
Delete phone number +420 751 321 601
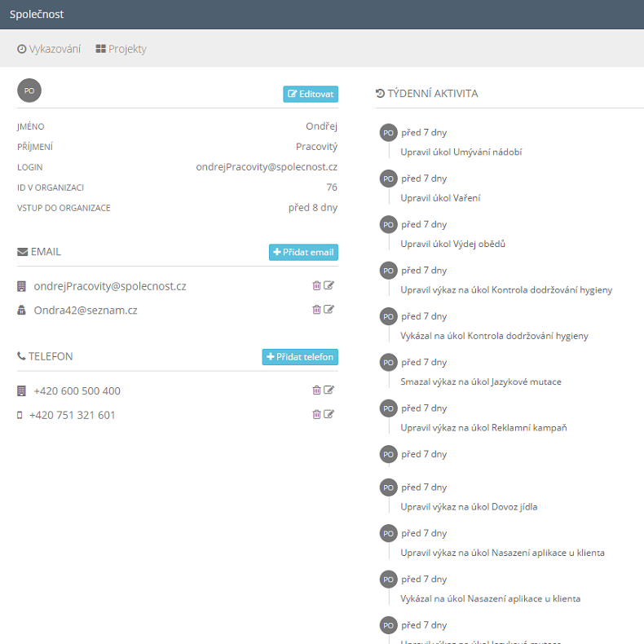[316, 414]
